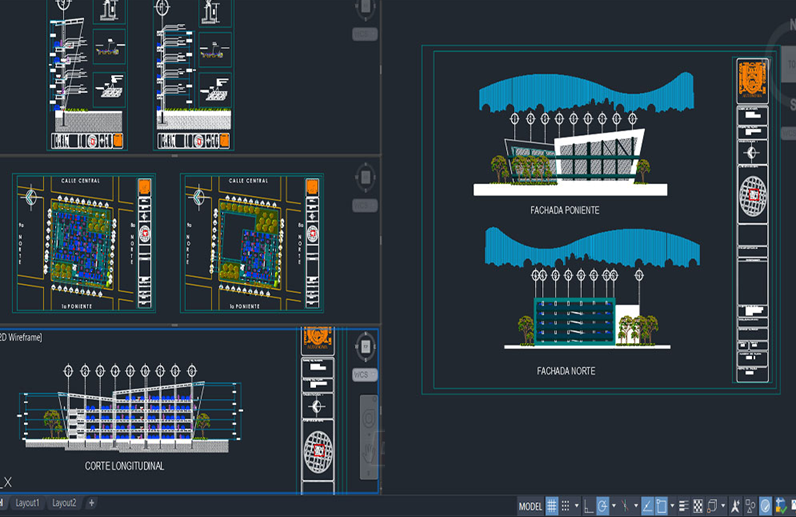This screenshot has width=796, height=517.
Task: Toggle Polar Tracking in status bar
Action: 603,506
